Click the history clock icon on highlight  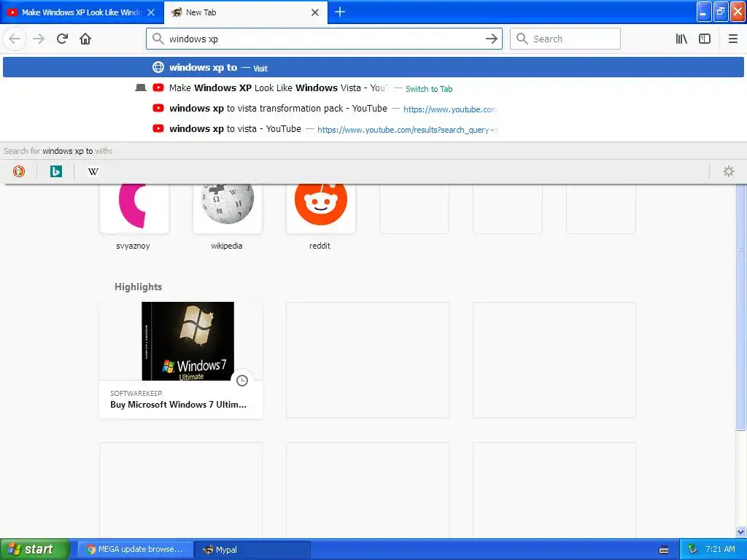coord(242,381)
